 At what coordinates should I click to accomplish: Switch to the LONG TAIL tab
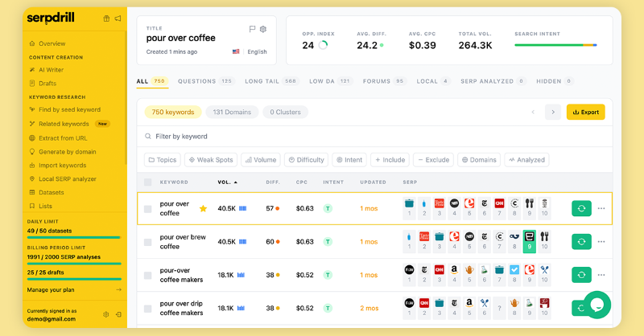click(271, 81)
